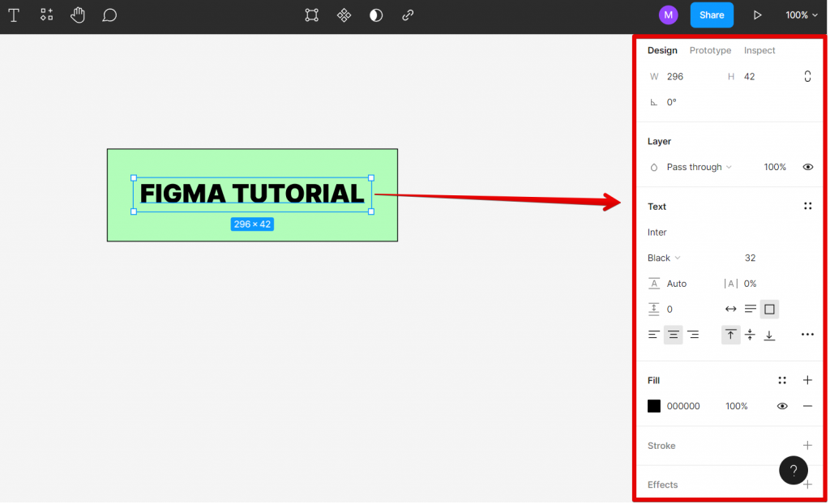
Task: Switch to the Prototype tab
Action: (710, 50)
